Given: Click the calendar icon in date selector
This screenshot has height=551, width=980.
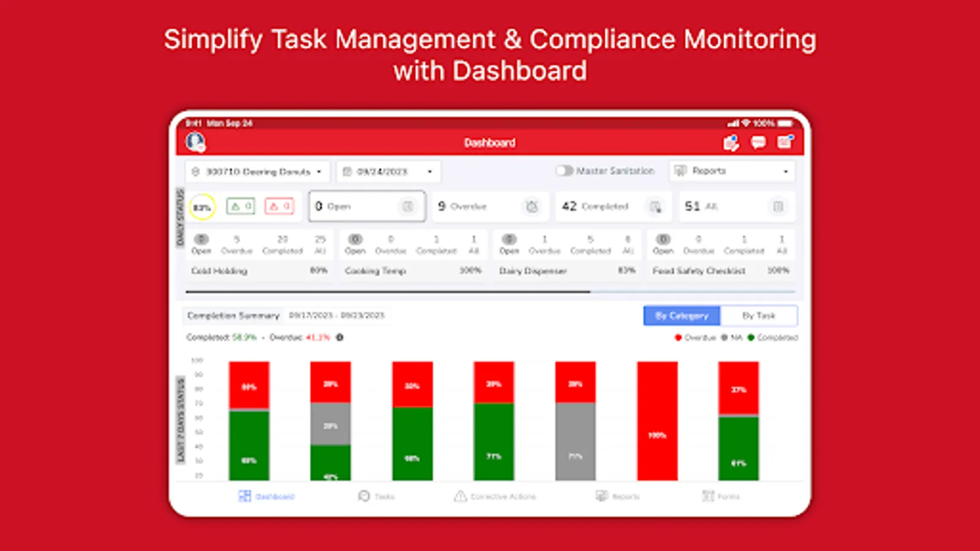Looking at the screenshot, I should tap(347, 171).
